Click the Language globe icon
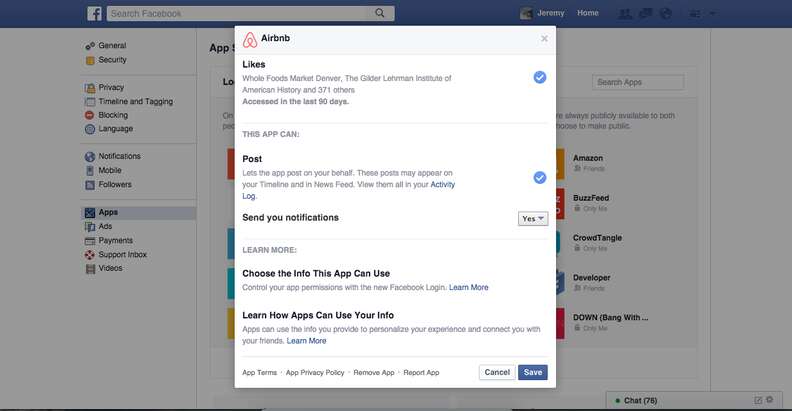 tap(90, 129)
